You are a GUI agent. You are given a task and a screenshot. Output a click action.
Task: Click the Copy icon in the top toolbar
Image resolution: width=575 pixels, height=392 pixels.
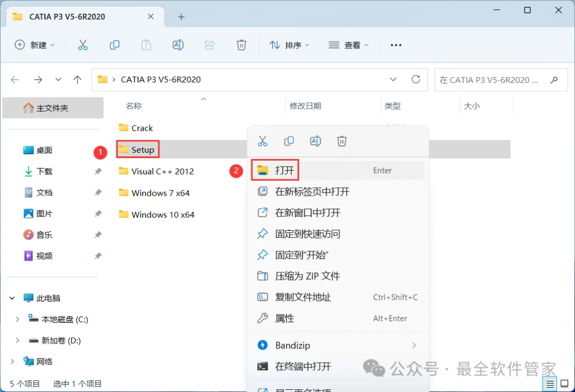click(x=114, y=45)
